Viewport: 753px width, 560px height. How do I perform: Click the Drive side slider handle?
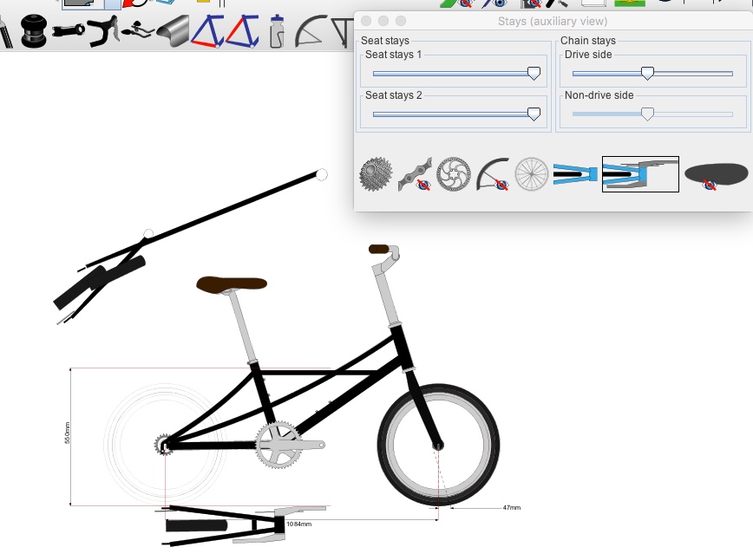click(x=646, y=74)
